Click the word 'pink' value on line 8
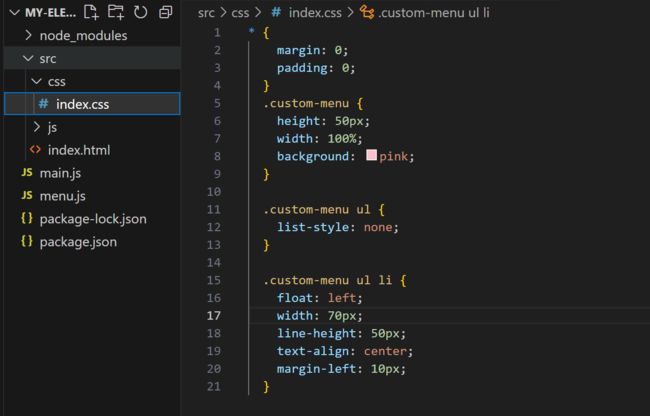The height and width of the screenshot is (416, 650). (393, 156)
